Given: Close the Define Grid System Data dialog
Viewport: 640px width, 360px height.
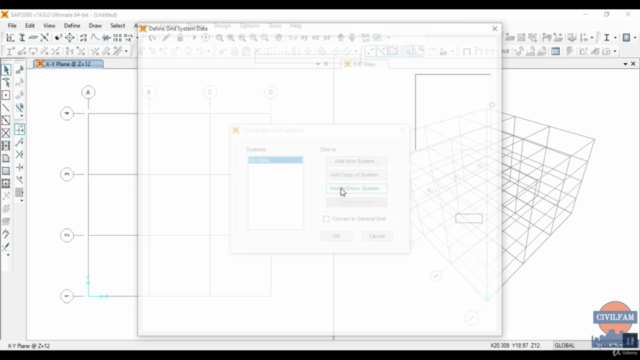Looking at the screenshot, I should [495, 29].
